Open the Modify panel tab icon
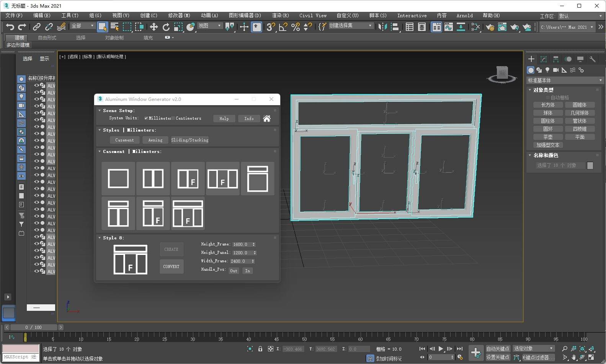The height and width of the screenshot is (364, 606). point(544,59)
